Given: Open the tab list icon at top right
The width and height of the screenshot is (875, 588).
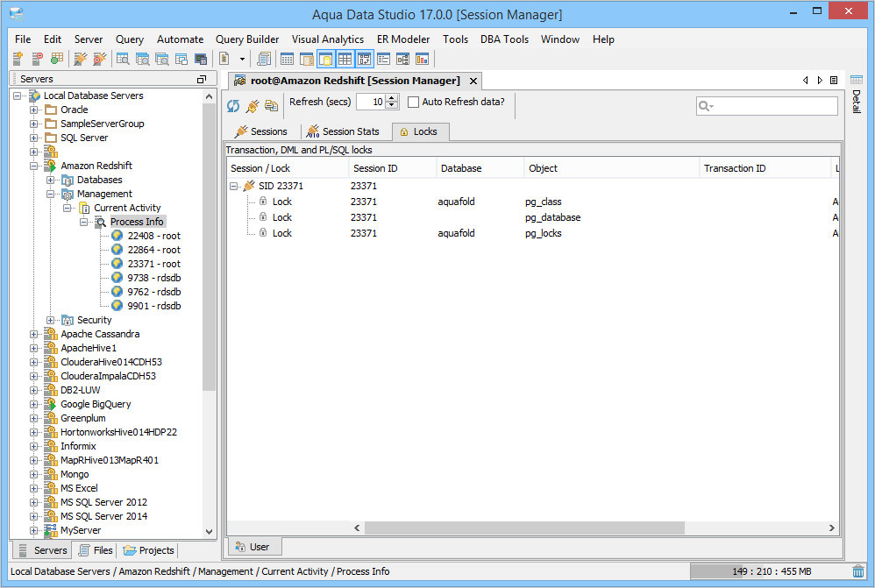Looking at the screenshot, I should coord(834,81).
